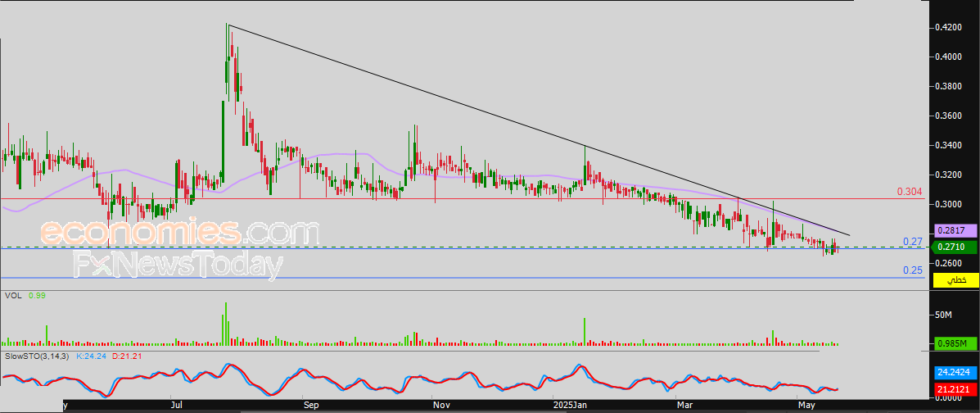The width and height of the screenshot is (980, 413).
Task: Click the 0.3000 price axis label
Action: [947, 205]
